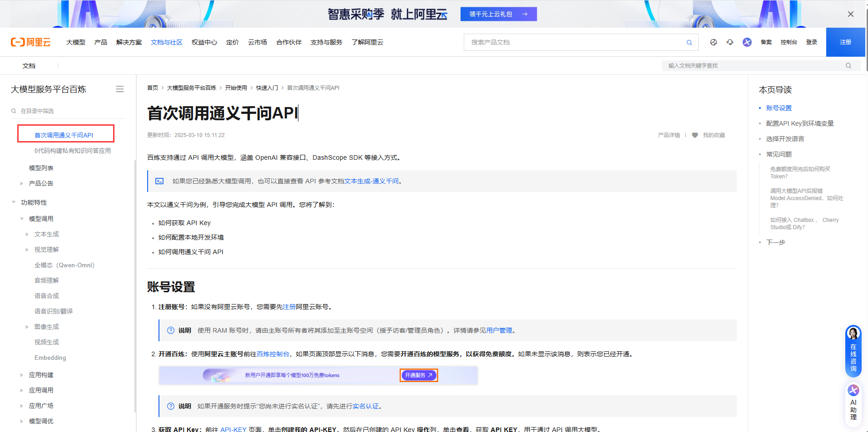Click the 大模型服务平台百炼 breadcrumb
The width and height of the screenshot is (868, 432).
click(192, 88)
